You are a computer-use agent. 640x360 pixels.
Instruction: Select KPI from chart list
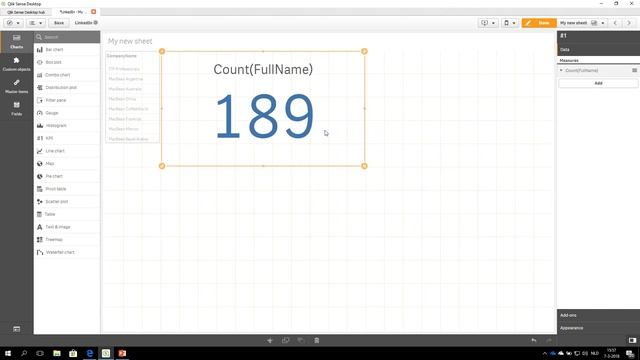tap(67, 138)
